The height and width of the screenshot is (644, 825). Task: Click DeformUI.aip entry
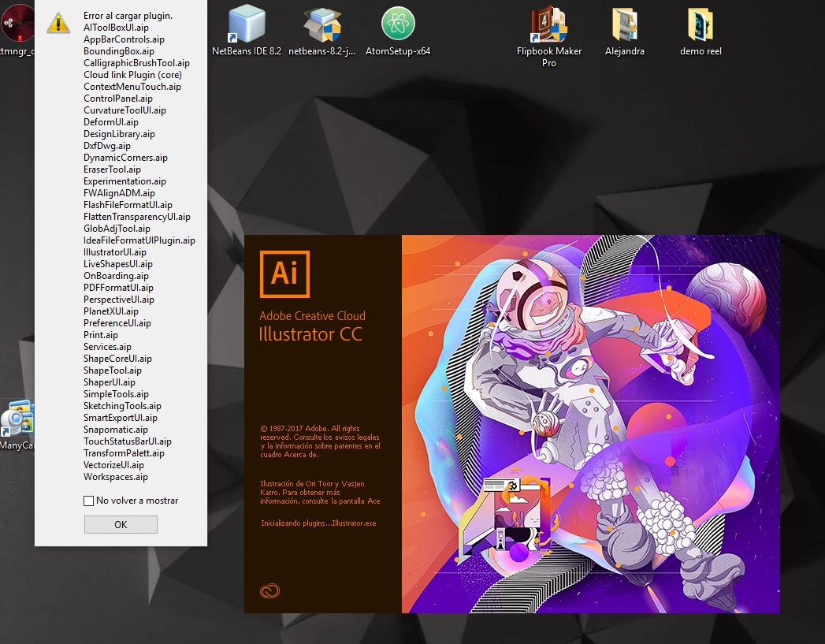pyautogui.click(x=111, y=122)
